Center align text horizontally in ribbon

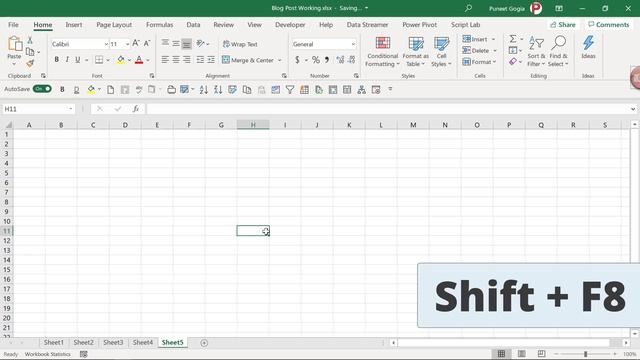pos(176,60)
